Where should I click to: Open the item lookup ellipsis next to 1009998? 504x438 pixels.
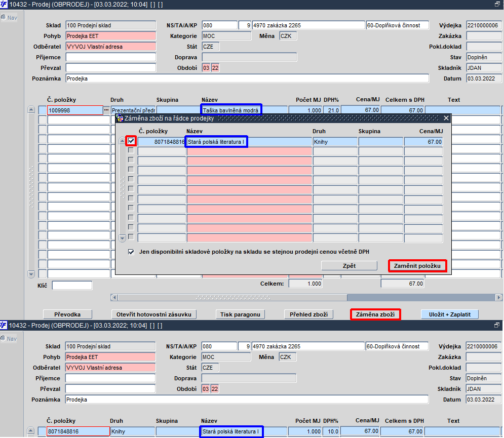[106, 110]
